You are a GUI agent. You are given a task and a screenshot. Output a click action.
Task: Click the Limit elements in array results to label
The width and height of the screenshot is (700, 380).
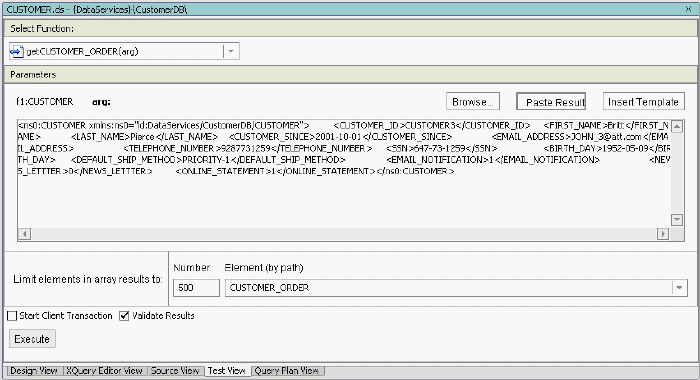coord(88,279)
